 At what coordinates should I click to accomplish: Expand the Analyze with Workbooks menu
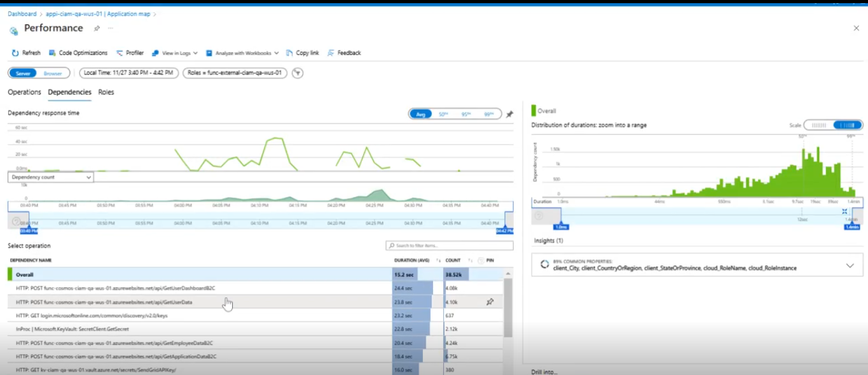pos(242,53)
